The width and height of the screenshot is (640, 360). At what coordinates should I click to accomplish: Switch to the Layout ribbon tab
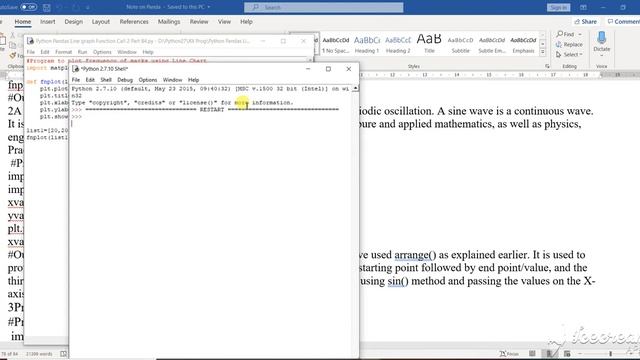coord(100,22)
